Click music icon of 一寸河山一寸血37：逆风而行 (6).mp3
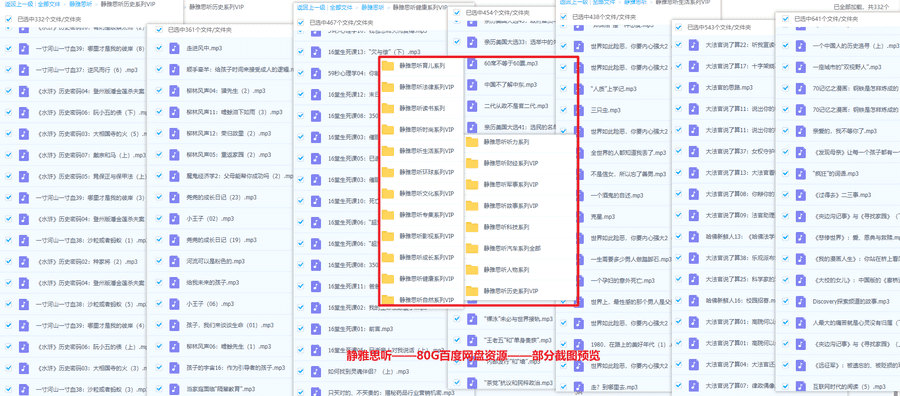 pos(24,69)
